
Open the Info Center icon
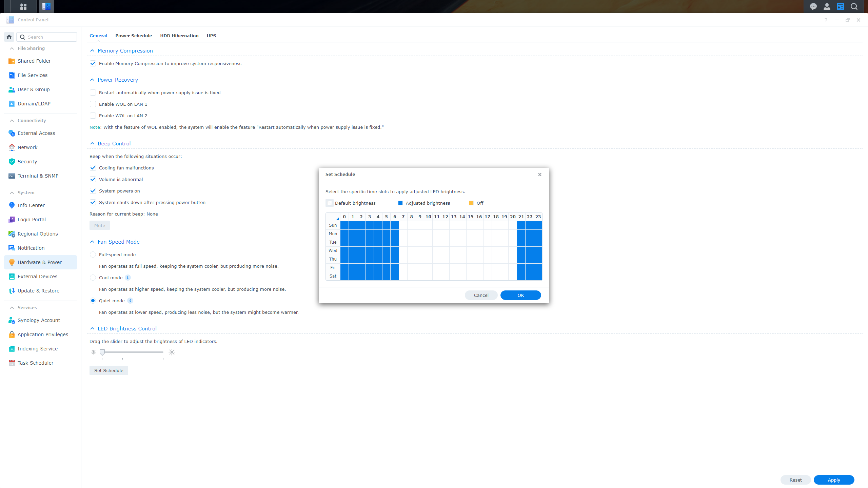click(x=12, y=205)
